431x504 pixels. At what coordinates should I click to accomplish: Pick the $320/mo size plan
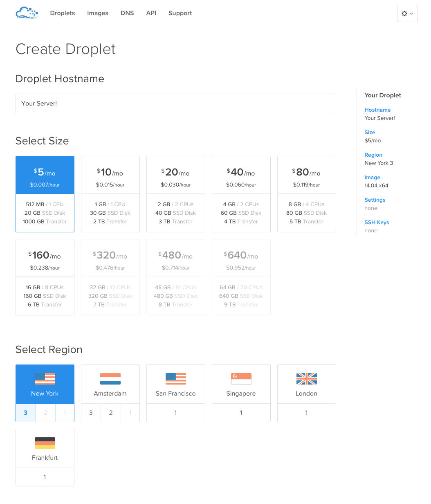110,277
